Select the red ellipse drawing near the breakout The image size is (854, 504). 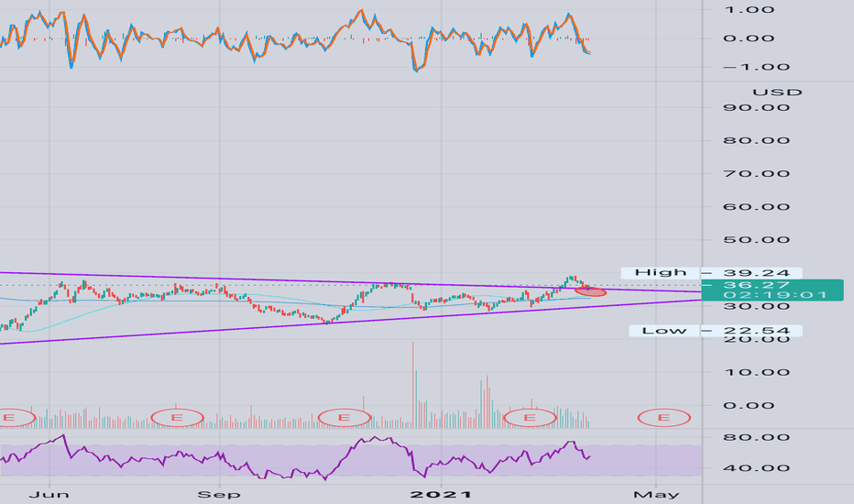click(x=590, y=292)
